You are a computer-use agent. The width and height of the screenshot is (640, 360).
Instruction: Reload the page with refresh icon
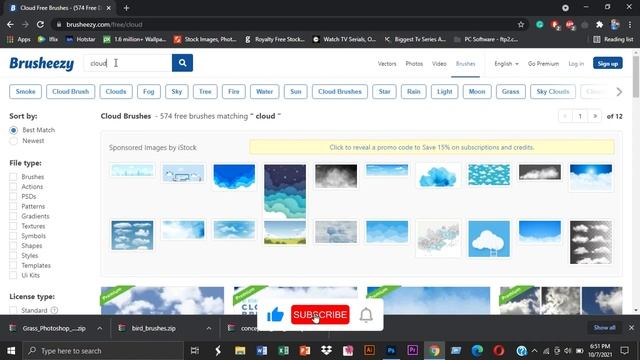click(40, 24)
